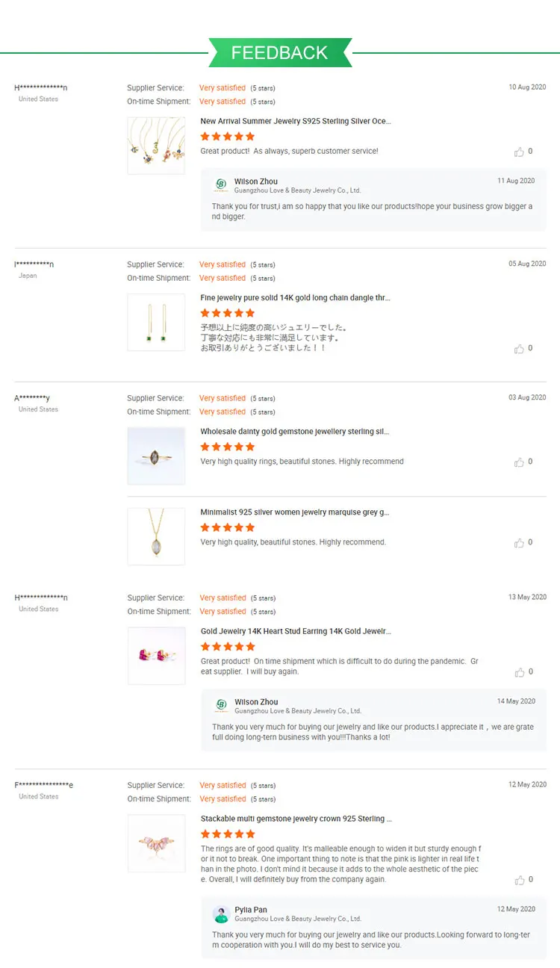Image resolution: width=560 pixels, height=968 pixels.
Task: Open the ocean charm necklaces product thumbnail
Action: coord(156,146)
